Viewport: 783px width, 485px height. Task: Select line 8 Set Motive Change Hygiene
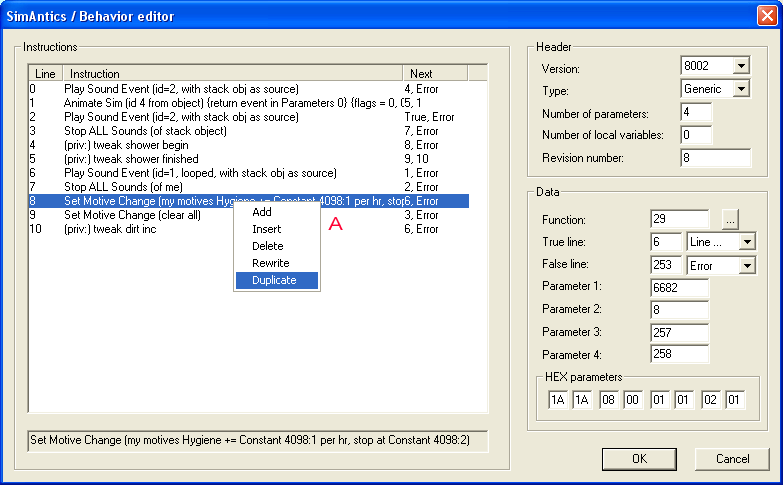coord(249,201)
